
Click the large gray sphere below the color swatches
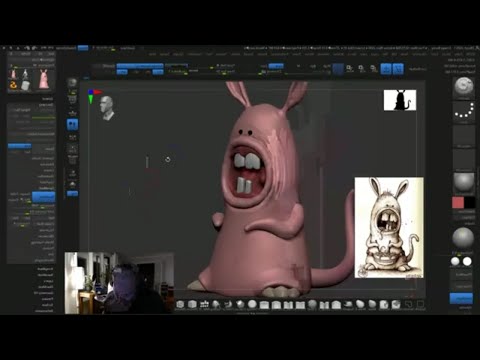[463, 238]
